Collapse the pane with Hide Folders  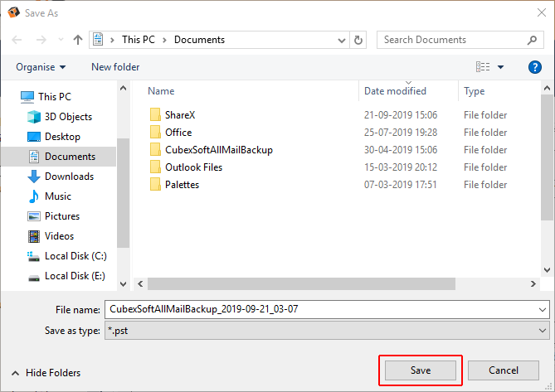click(46, 373)
